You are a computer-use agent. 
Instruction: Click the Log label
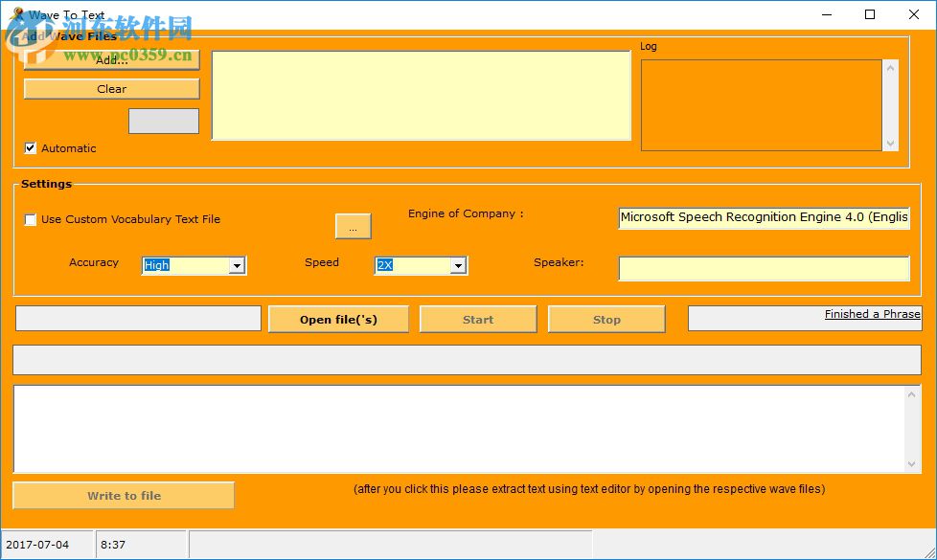tap(649, 47)
